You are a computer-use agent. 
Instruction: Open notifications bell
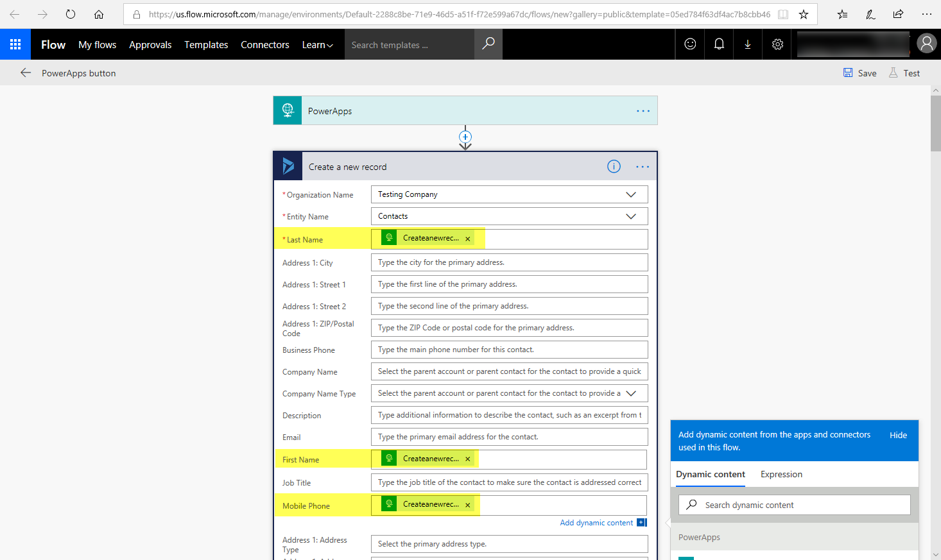tap(719, 44)
